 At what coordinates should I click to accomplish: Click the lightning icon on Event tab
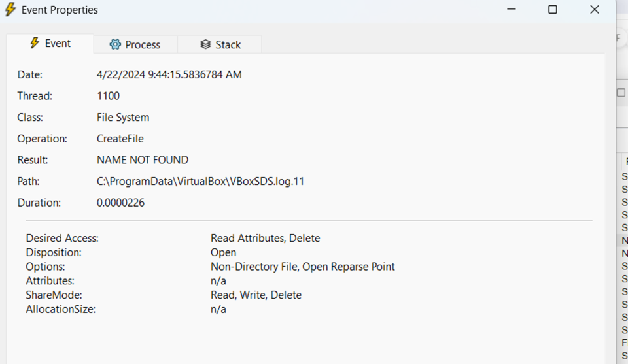(x=35, y=43)
